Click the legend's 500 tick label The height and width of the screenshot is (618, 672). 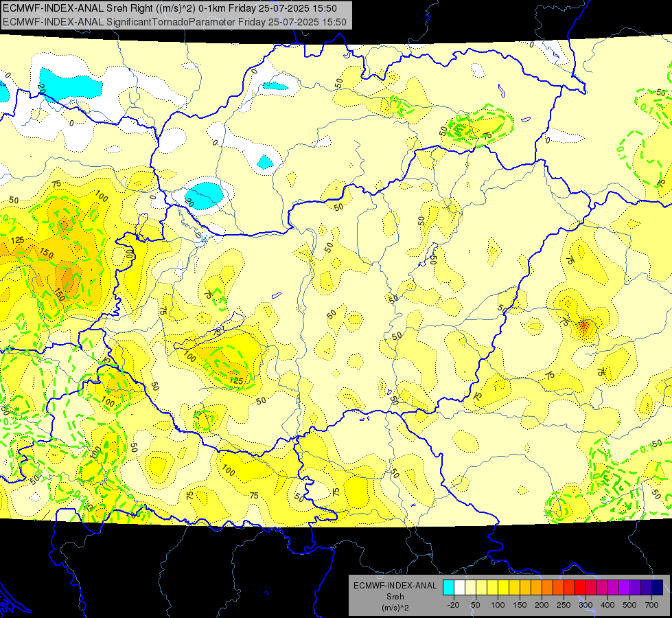(629, 605)
